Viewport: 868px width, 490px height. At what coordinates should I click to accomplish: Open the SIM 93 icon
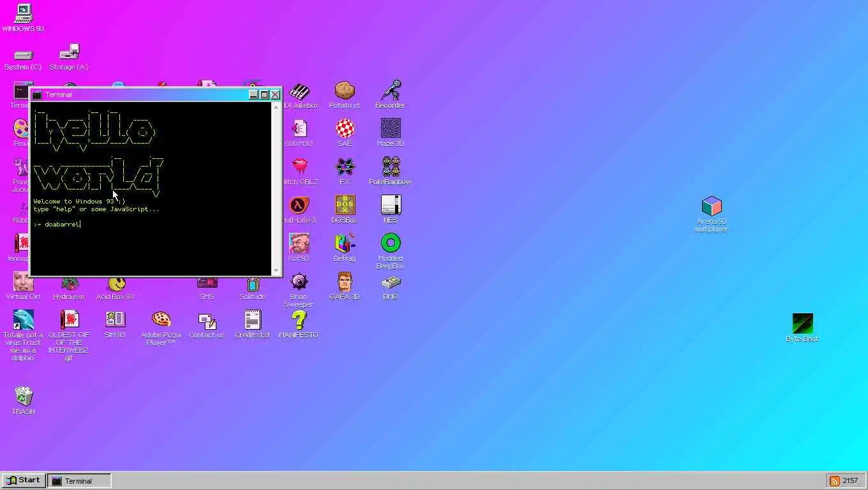click(115, 320)
